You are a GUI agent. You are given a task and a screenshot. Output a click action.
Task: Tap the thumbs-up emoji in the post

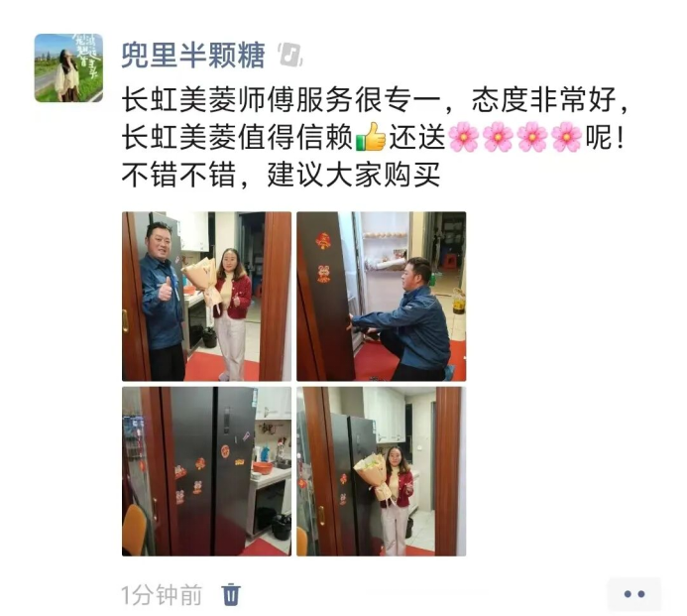371,137
